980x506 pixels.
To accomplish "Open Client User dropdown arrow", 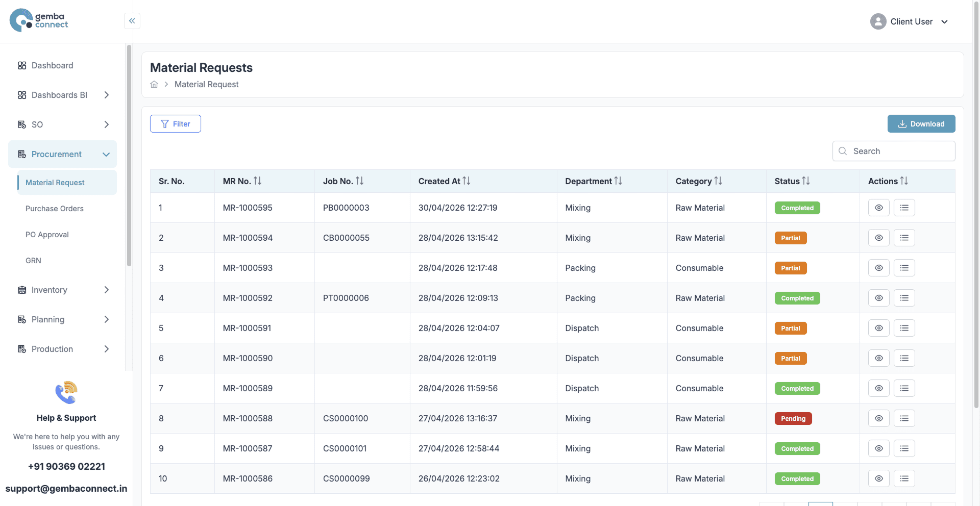I will coord(944,22).
